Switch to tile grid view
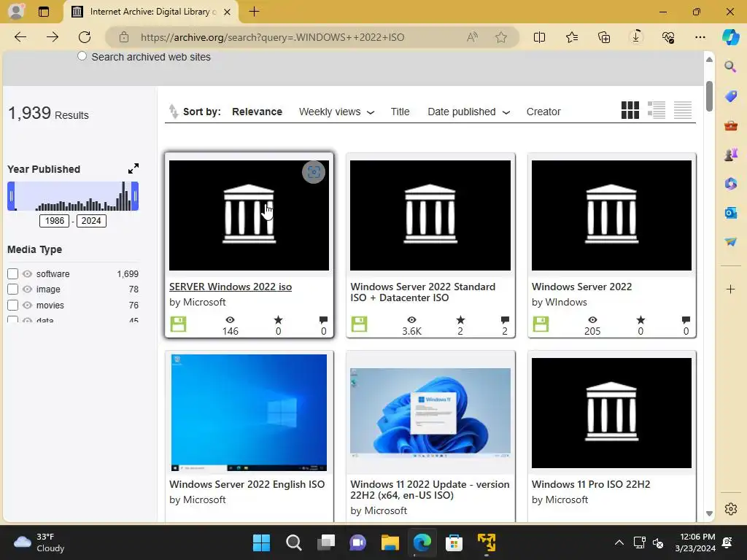Image resolution: width=747 pixels, height=560 pixels. tap(630, 111)
